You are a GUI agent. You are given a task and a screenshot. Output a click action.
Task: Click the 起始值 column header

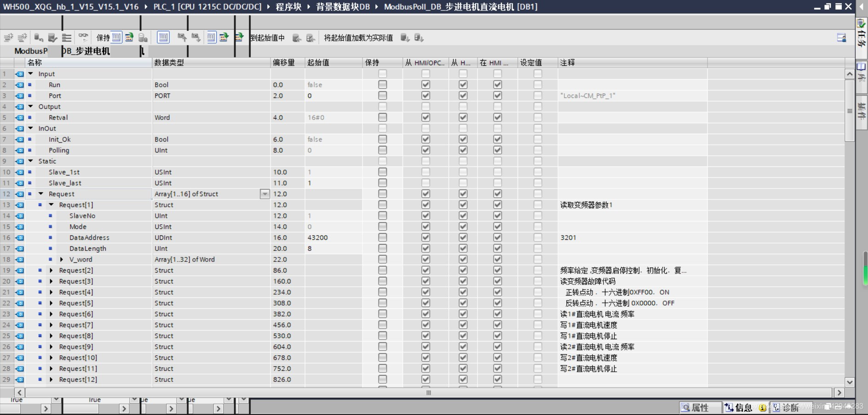(x=333, y=63)
